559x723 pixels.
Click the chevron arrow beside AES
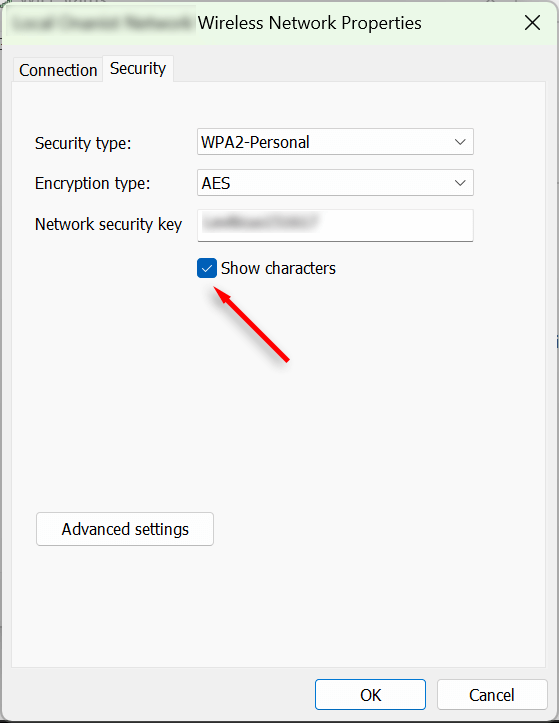coord(460,183)
